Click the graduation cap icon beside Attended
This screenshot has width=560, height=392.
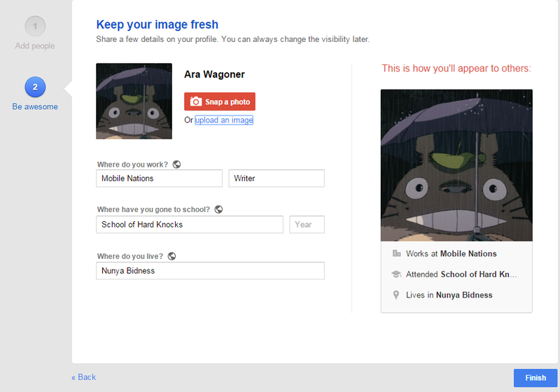396,274
